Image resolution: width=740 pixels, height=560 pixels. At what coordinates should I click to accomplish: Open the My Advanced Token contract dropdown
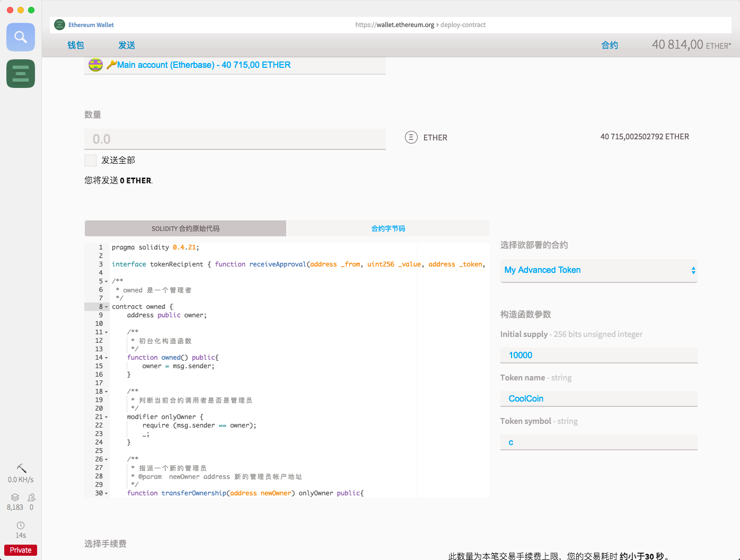click(599, 270)
